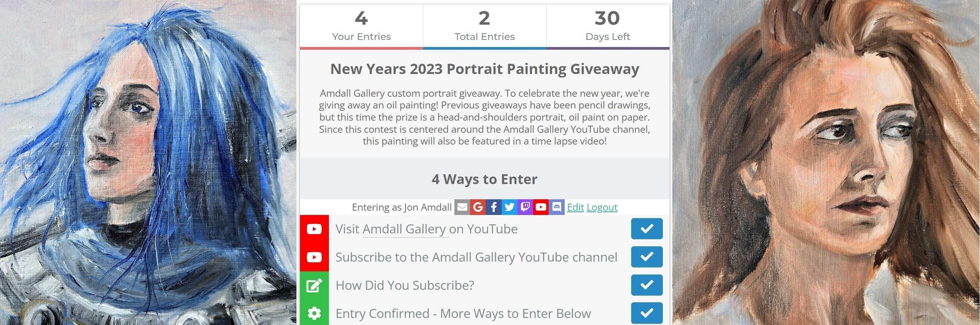Screen dimensions: 980x325
Task: Click the Google login icon
Action: pyautogui.click(x=478, y=207)
